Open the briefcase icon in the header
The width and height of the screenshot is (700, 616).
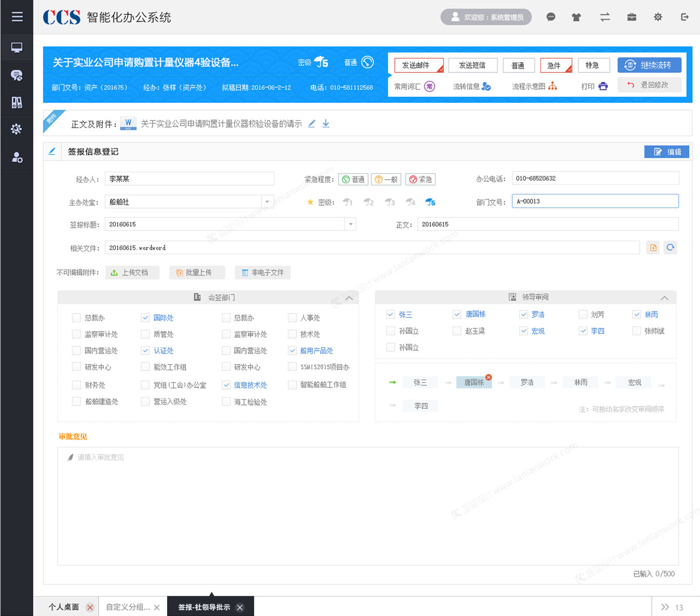click(631, 17)
